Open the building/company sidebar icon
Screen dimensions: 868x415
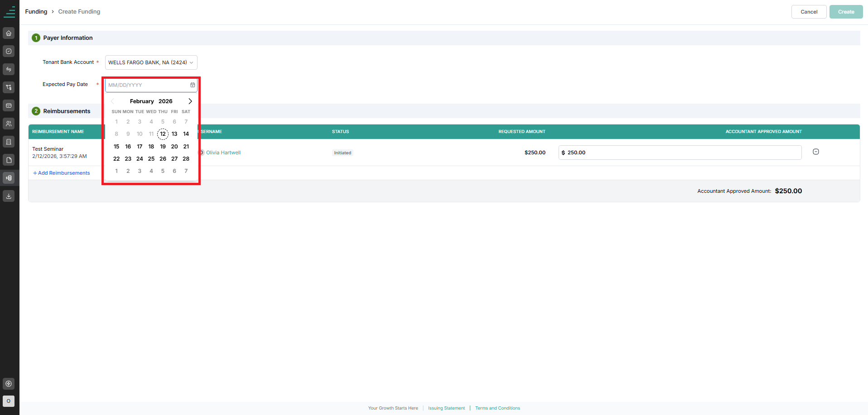click(x=9, y=142)
